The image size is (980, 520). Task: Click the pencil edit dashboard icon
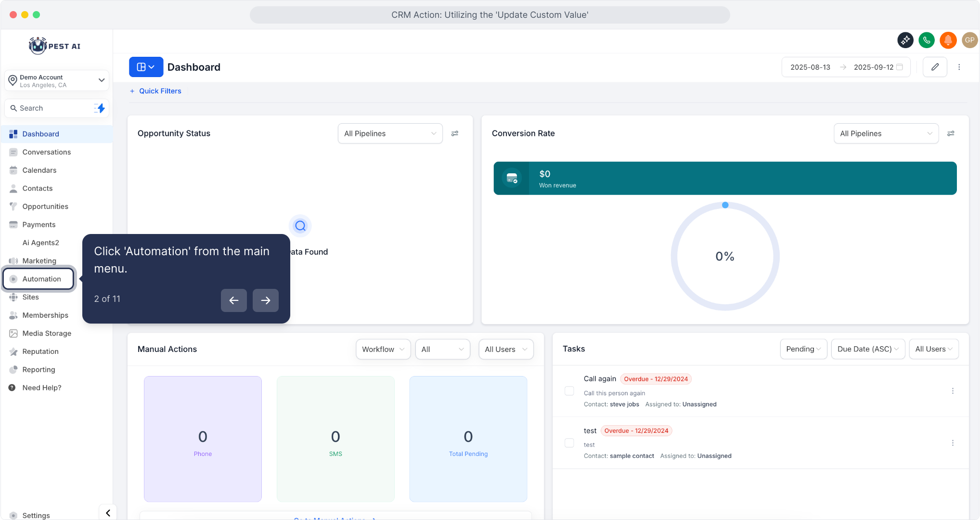coord(935,67)
